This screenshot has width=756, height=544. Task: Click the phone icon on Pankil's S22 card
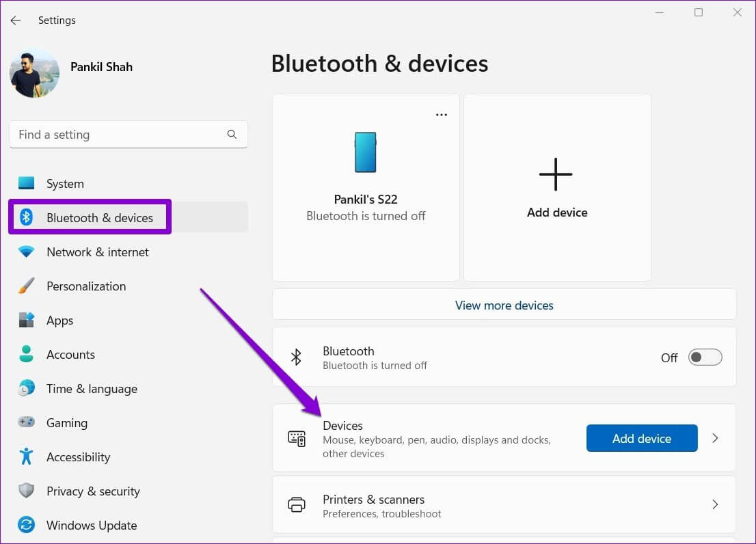coord(366,152)
